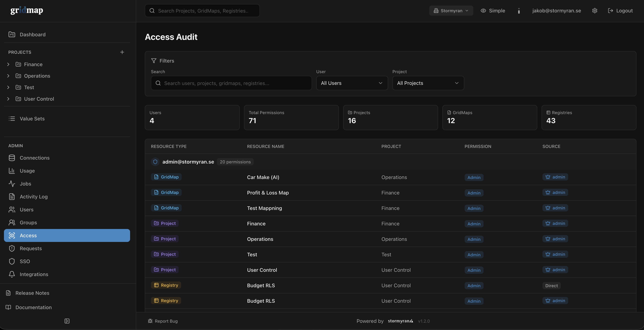Viewport: 644px width, 330px height.
Task: Click Admin badge in Test Mappning row
Action: pyautogui.click(x=474, y=208)
